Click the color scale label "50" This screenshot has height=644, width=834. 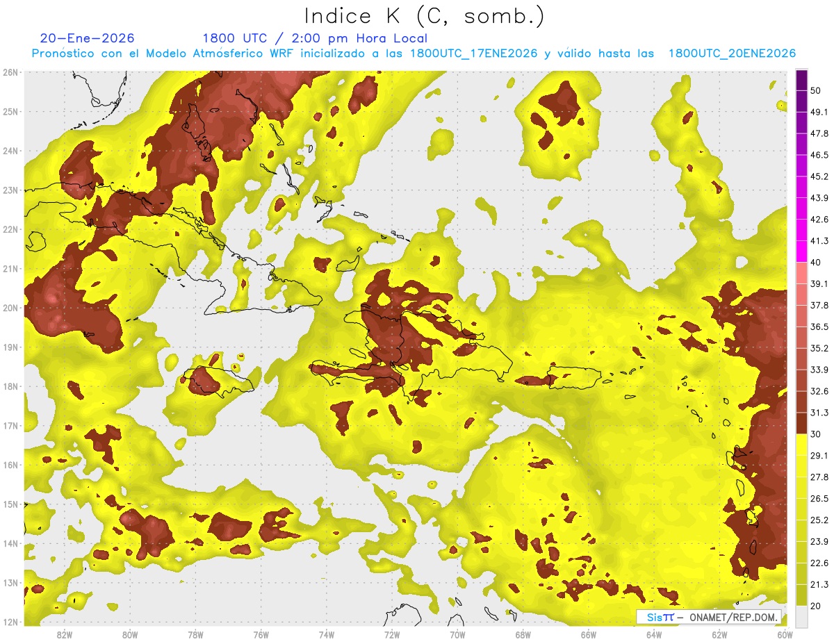point(816,91)
